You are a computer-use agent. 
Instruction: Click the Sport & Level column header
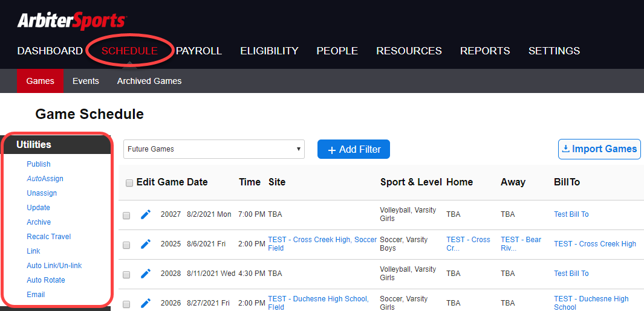click(x=411, y=182)
